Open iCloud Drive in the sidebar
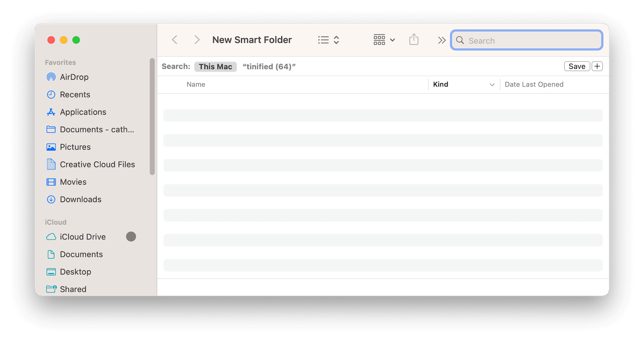 click(x=83, y=237)
